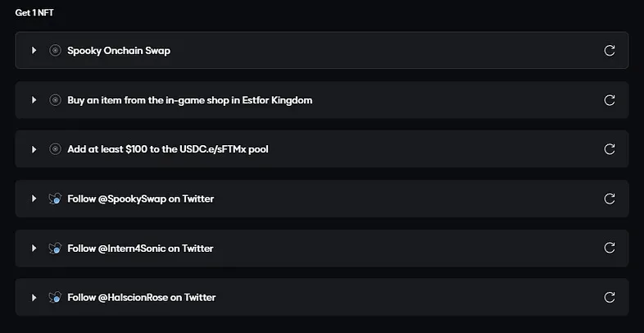This screenshot has height=333, width=644.
Task: Click the Twitter icon beside @Intern4Sonic
Action: pos(55,248)
